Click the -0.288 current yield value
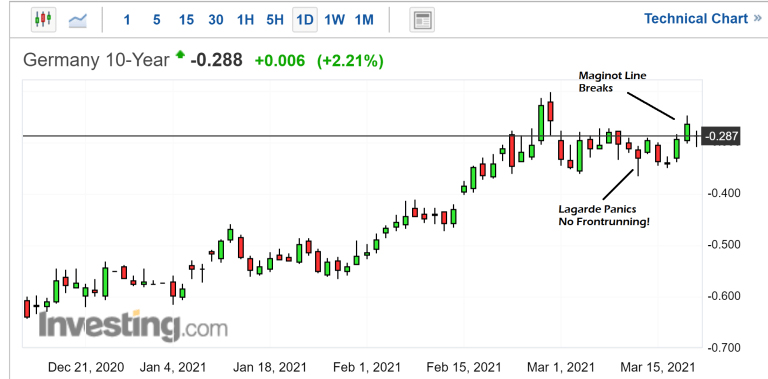 (x=216, y=60)
